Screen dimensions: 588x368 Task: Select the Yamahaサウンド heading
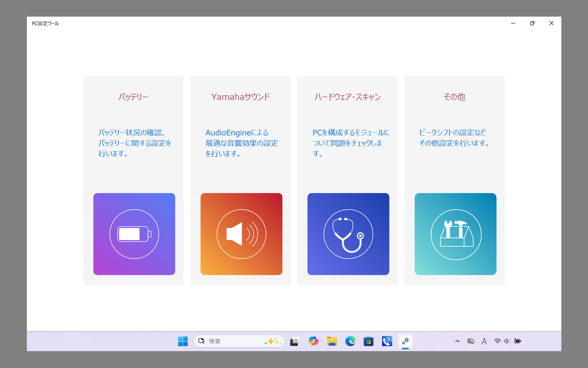point(241,97)
